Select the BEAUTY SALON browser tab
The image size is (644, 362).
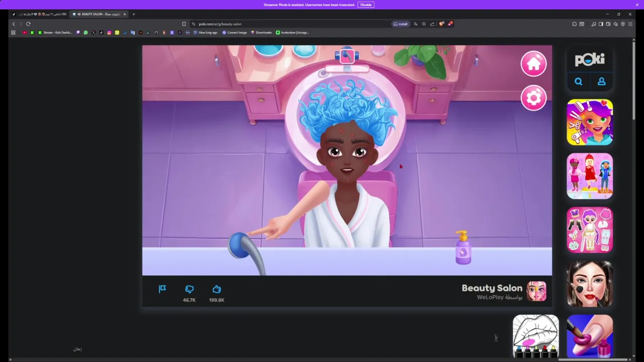click(99, 14)
